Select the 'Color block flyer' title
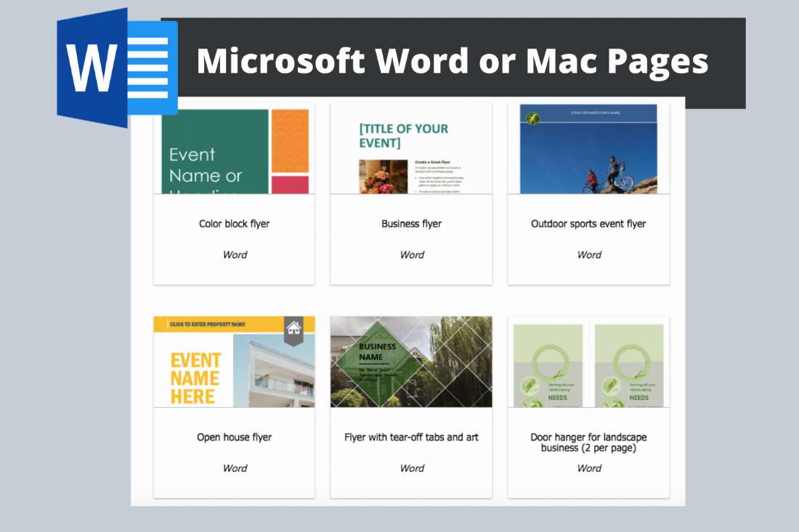The image size is (799, 532). [x=234, y=224]
